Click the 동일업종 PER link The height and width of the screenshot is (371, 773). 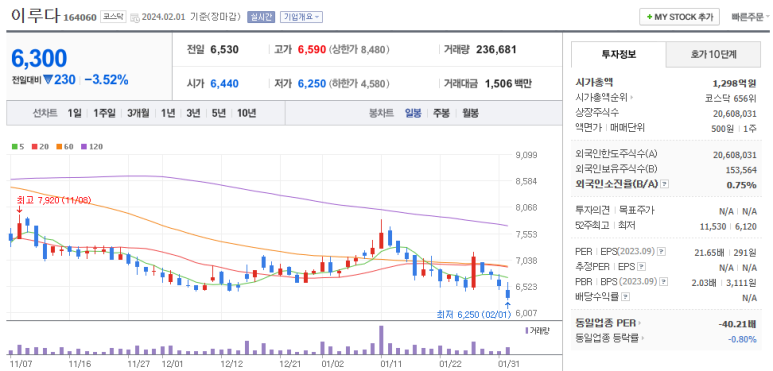click(x=605, y=323)
